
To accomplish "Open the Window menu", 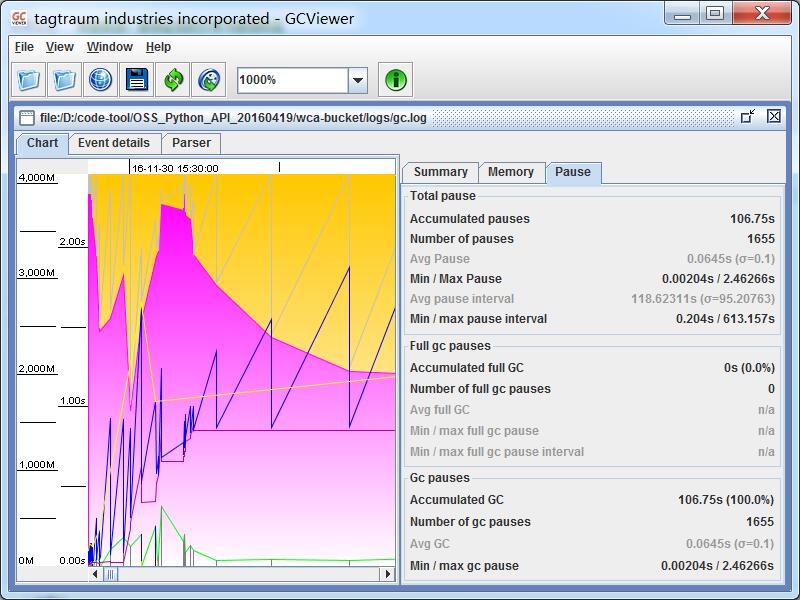I will click(x=109, y=47).
